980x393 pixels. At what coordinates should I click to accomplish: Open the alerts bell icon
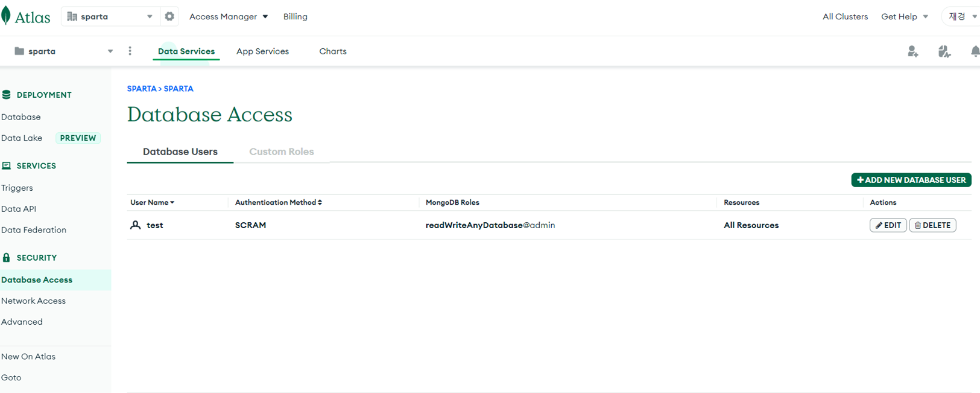[x=975, y=51]
